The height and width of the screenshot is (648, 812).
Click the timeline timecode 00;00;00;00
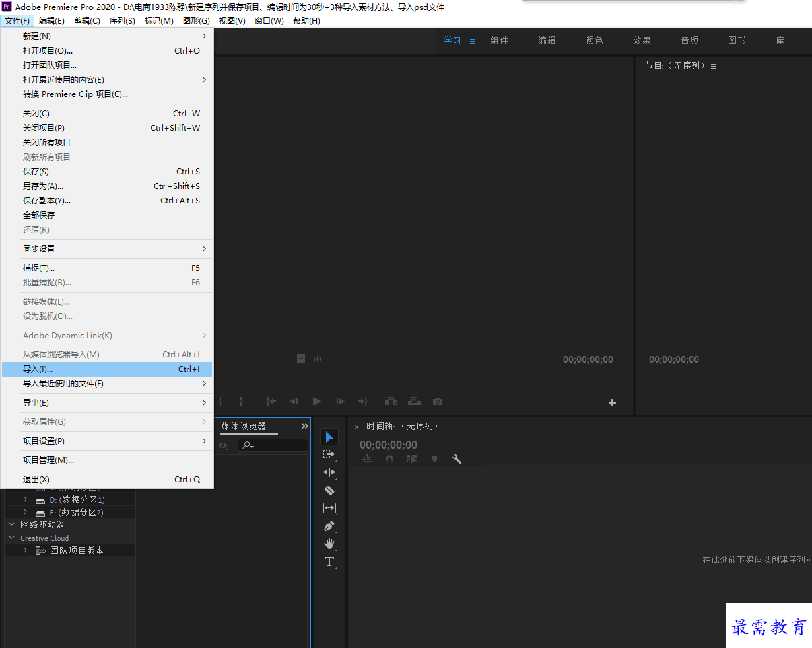[x=388, y=445]
